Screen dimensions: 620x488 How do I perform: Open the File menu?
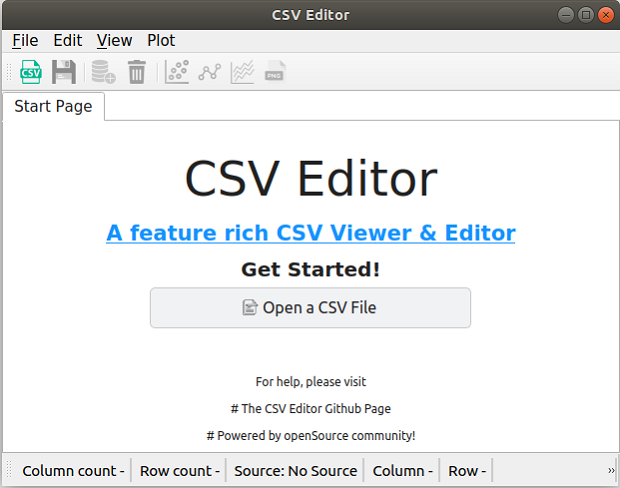(25, 40)
